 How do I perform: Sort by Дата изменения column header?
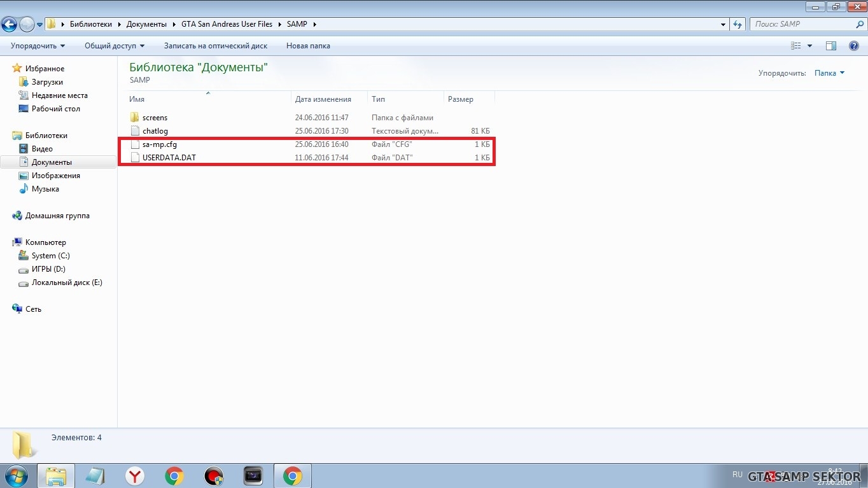click(330, 99)
